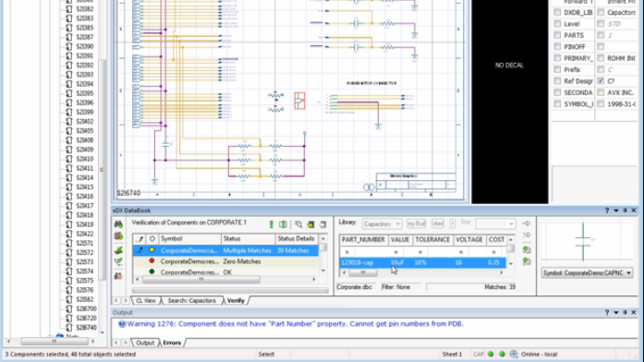Click the small exclamation button before Slot
Screen dimensions: 644x362
point(452,223)
